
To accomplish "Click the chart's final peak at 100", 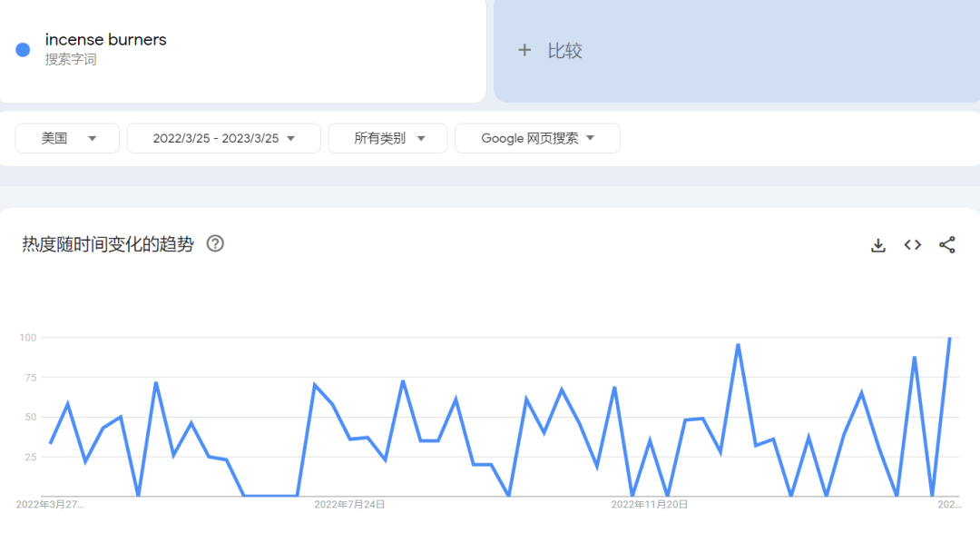I will click(x=949, y=339).
